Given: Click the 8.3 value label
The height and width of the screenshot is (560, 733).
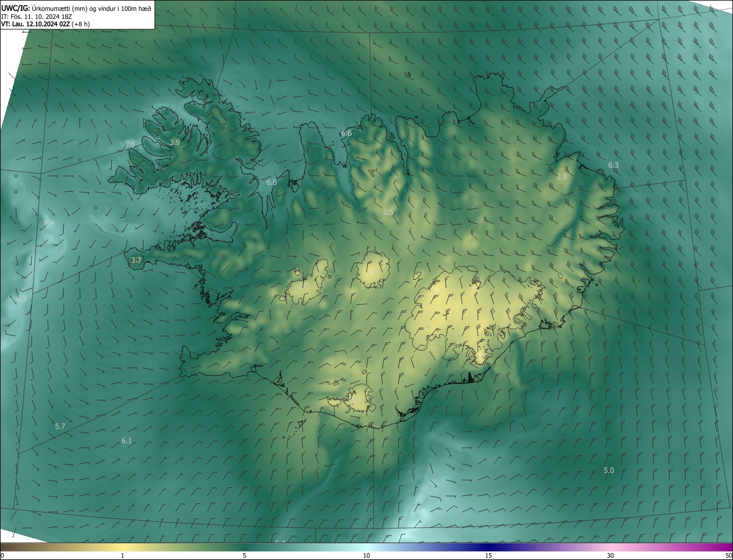Looking at the screenshot, I should [21, 299].
